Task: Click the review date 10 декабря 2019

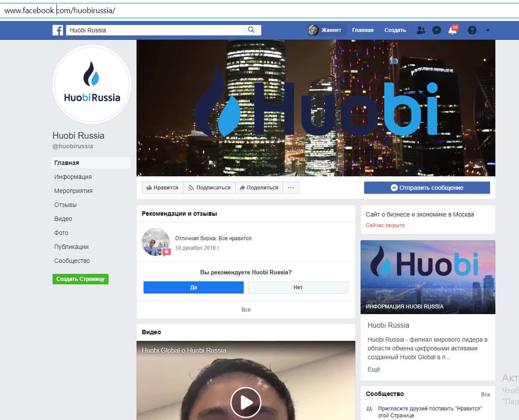Action: coord(197,248)
